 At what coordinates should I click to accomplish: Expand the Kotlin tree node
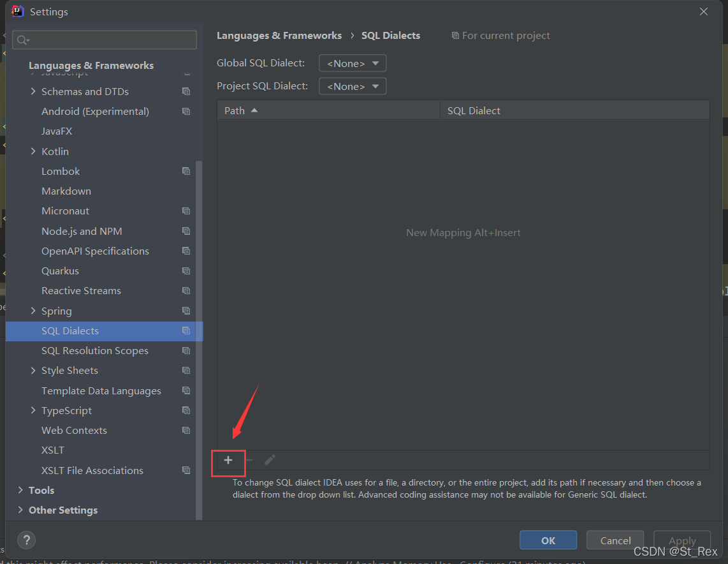pyautogui.click(x=34, y=151)
